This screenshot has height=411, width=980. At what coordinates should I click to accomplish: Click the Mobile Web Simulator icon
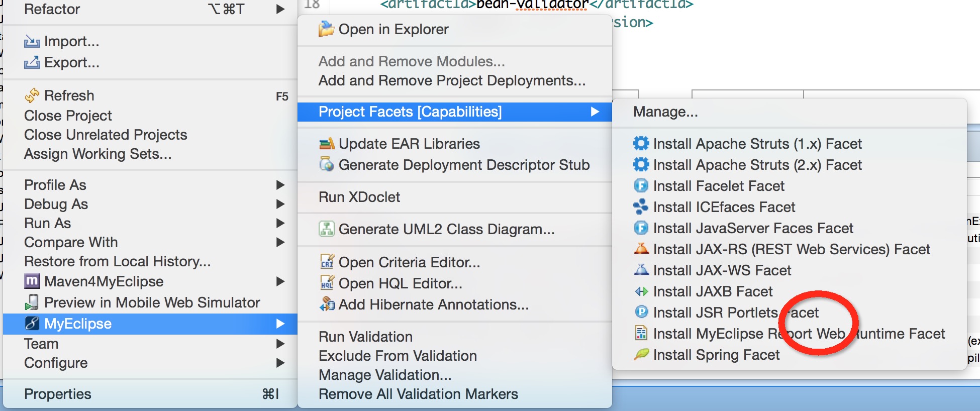click(32, 302)
